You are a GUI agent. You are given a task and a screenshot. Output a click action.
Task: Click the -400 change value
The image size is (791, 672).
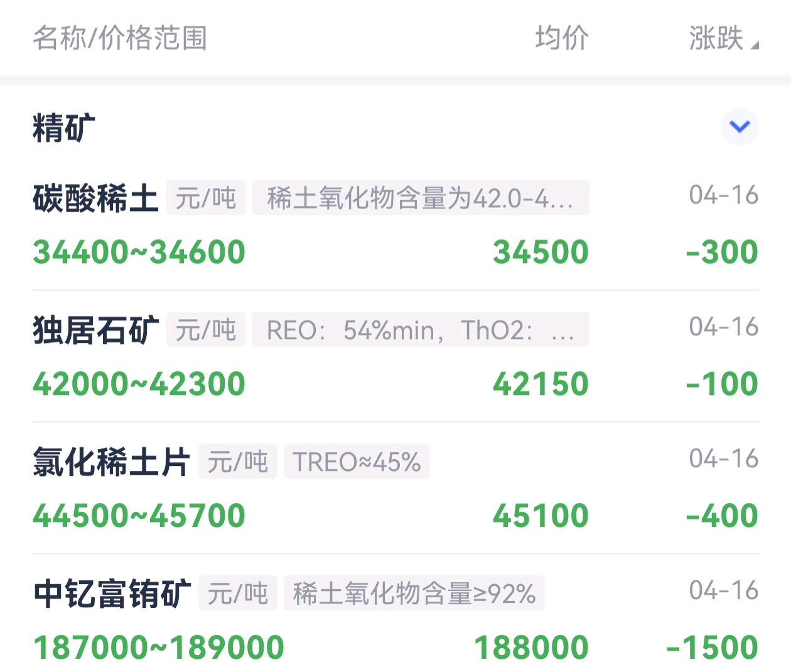pos(722,516)
